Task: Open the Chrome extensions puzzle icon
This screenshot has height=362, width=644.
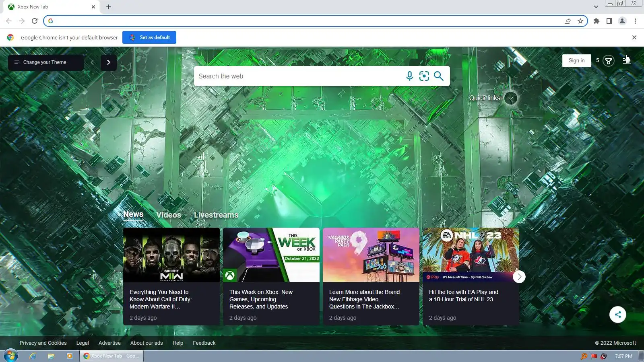Action: click(597, 21)
